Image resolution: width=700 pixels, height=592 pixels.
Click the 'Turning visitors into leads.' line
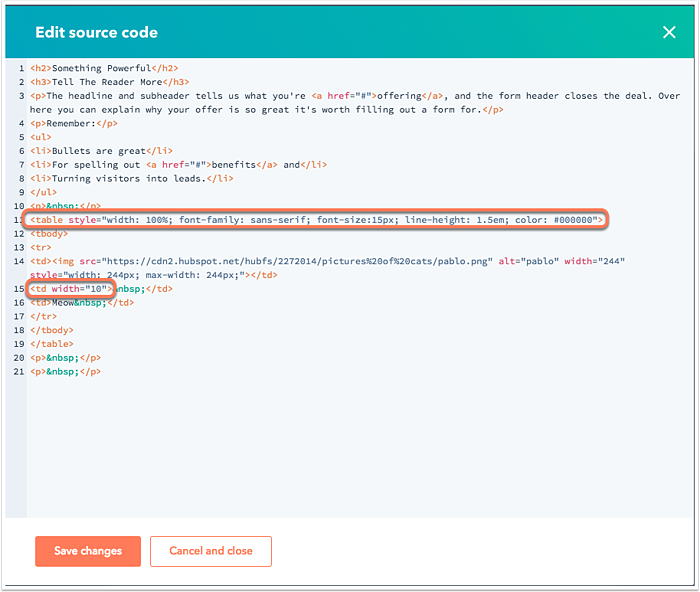coord(132,179)
